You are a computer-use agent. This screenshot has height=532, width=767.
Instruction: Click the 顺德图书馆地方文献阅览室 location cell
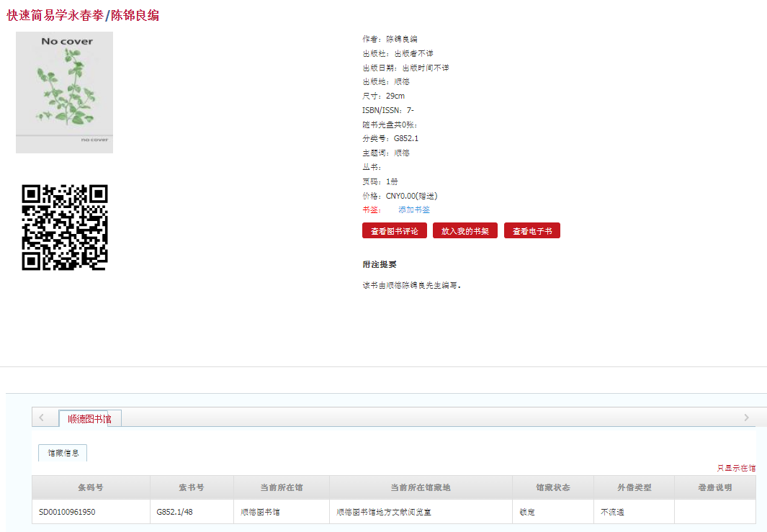pos(421,512)
